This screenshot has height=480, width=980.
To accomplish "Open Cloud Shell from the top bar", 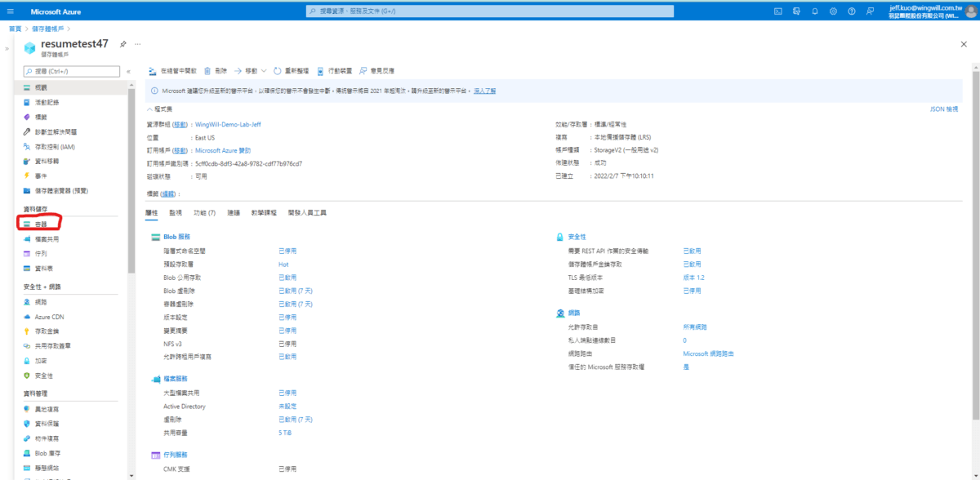I will [778, 11].
